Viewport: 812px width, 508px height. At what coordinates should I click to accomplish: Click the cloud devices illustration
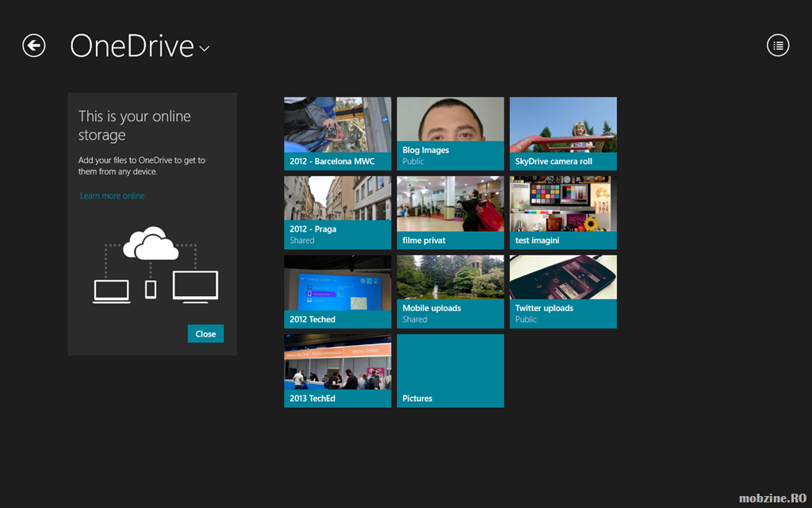click(x=155, y=265)
